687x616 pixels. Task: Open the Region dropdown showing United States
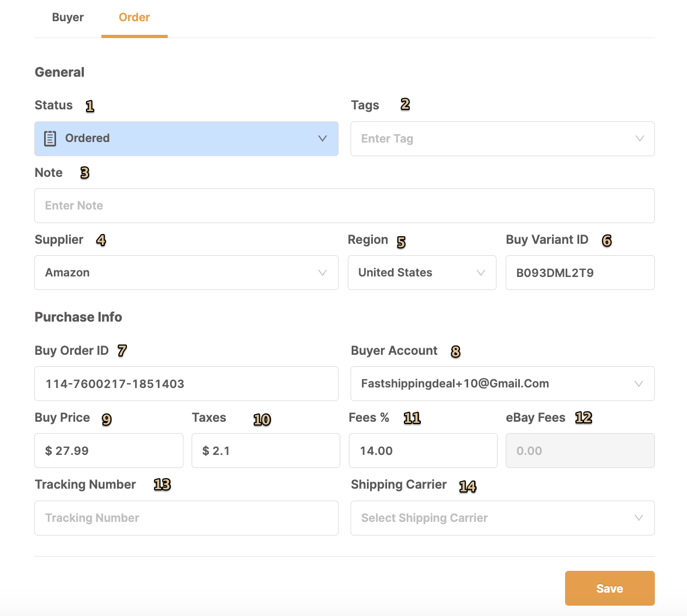coord(422,273)
